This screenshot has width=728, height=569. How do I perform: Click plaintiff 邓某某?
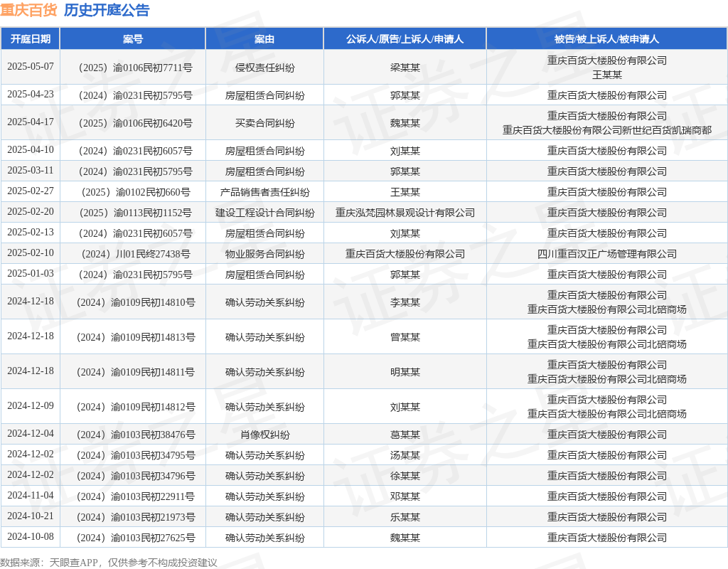405,496
